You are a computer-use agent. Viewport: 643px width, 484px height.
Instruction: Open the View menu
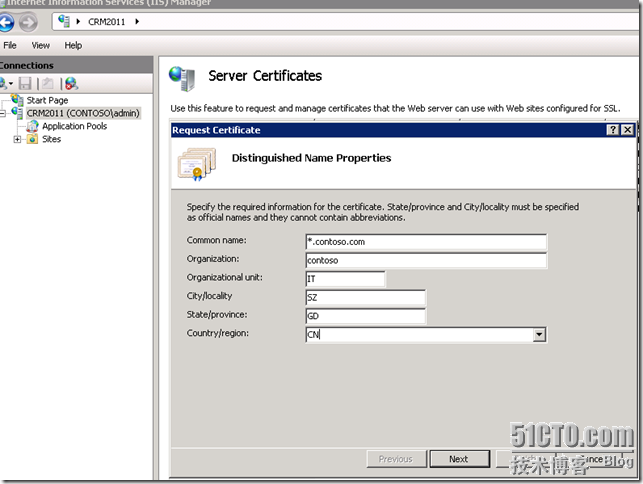click(x=41, y=45)
